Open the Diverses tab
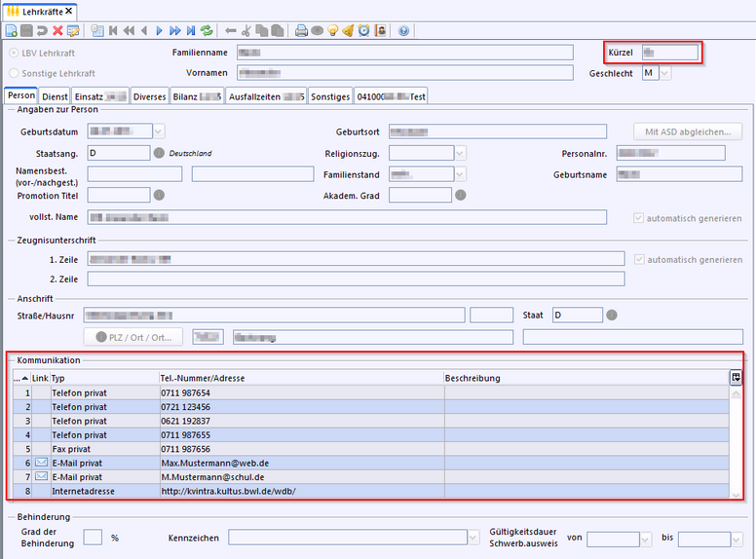This screenshot has width=756, height=559. (150, 96)
